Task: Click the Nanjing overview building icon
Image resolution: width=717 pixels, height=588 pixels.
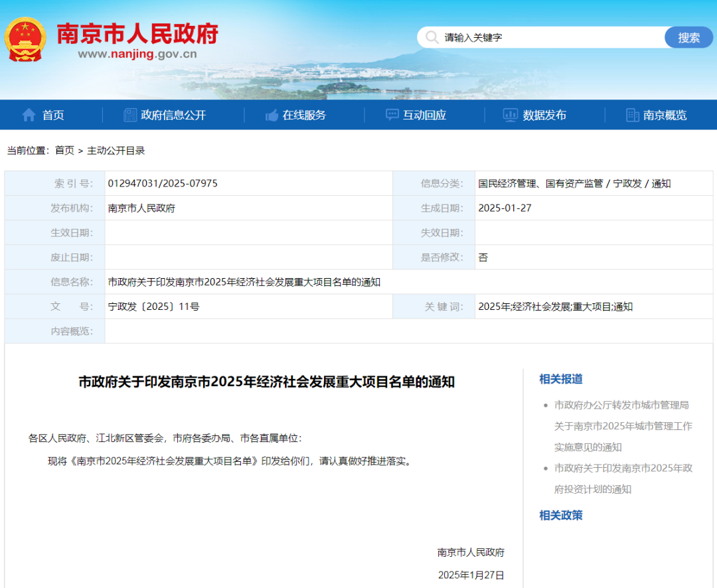Action: [x=633, y=115]
